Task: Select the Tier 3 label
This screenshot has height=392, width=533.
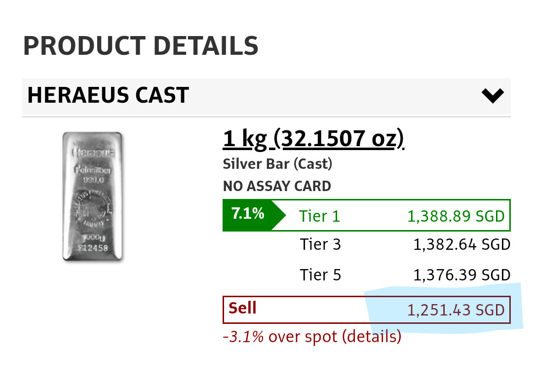Action: 320,244
